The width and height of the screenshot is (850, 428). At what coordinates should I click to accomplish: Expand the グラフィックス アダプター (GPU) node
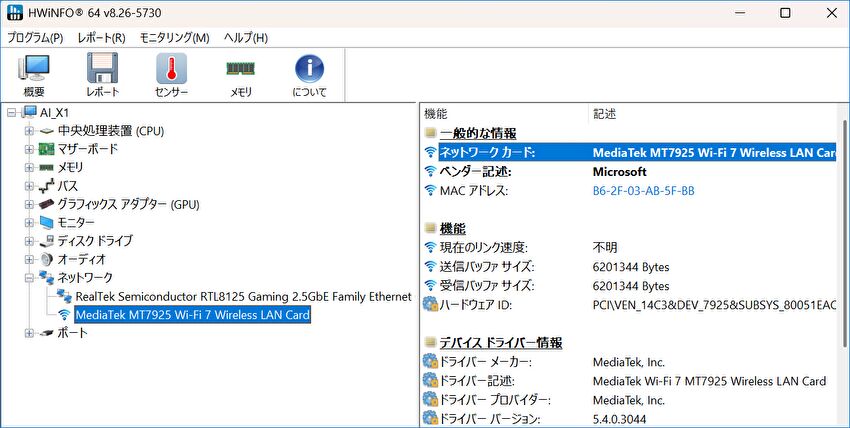tap(29, 205)
